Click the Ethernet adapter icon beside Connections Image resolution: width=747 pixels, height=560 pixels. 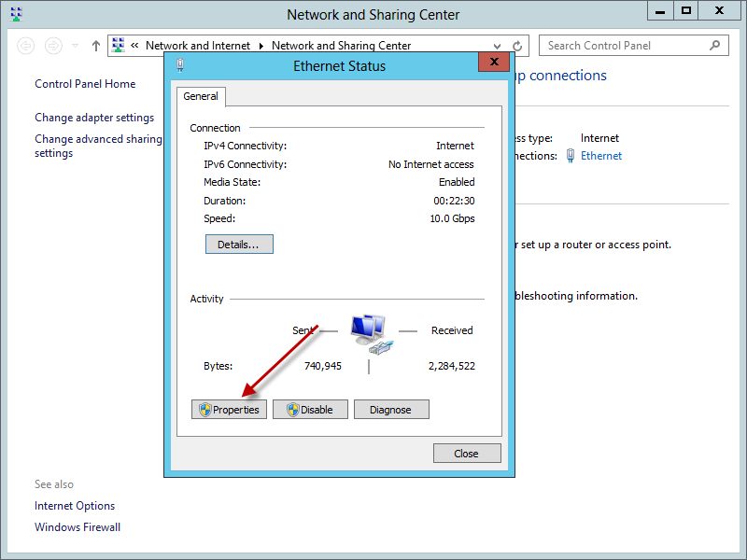(571, 156)
